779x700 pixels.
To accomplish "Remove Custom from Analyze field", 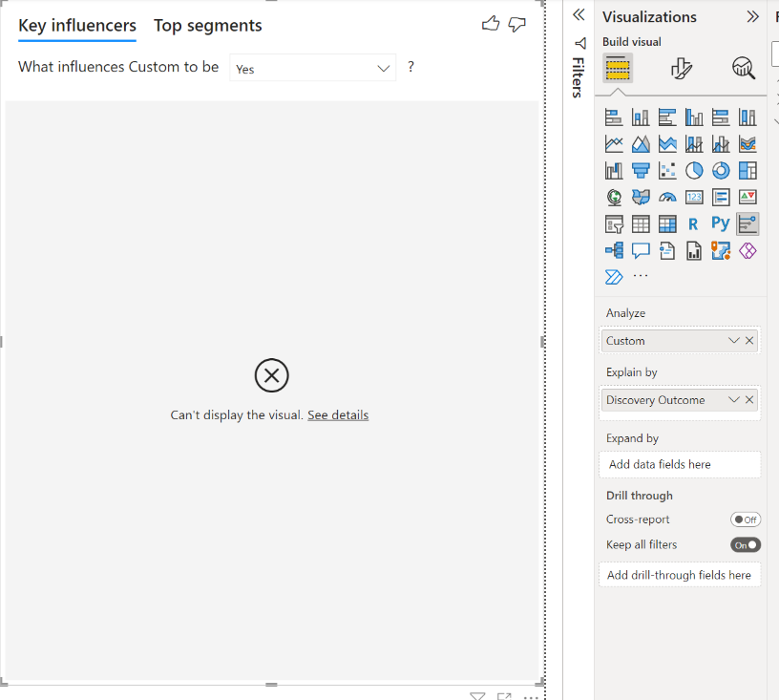I will point(749,341).
